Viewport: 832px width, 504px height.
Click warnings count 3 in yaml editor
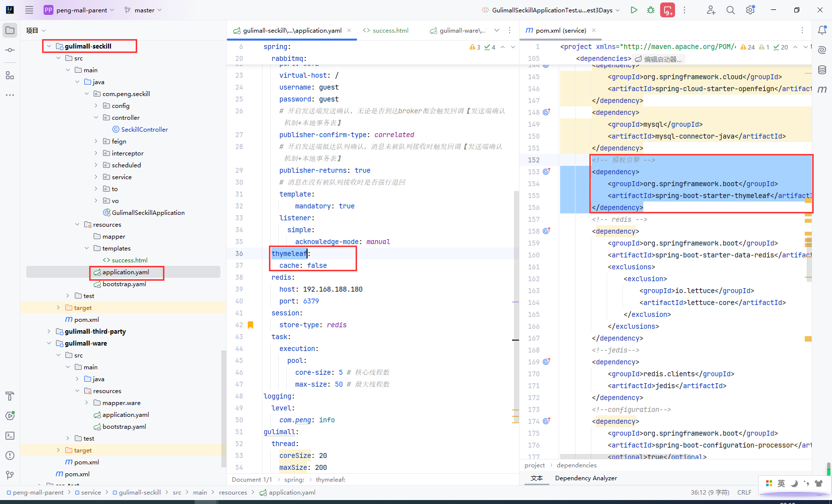click(x=475, y=47)
